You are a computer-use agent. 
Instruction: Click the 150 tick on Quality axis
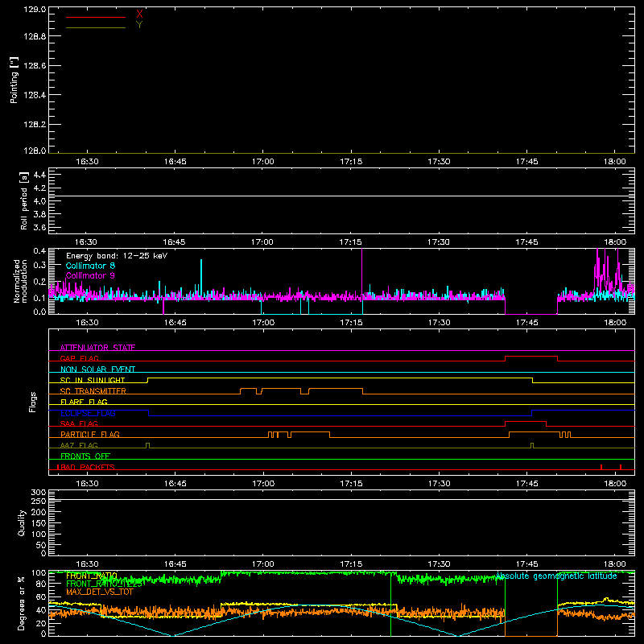coord(38,523)
